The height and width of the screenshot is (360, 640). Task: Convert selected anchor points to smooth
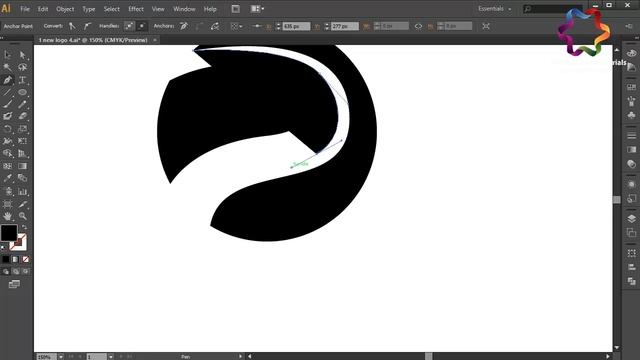pyautogui.click(x=87, y=26)
